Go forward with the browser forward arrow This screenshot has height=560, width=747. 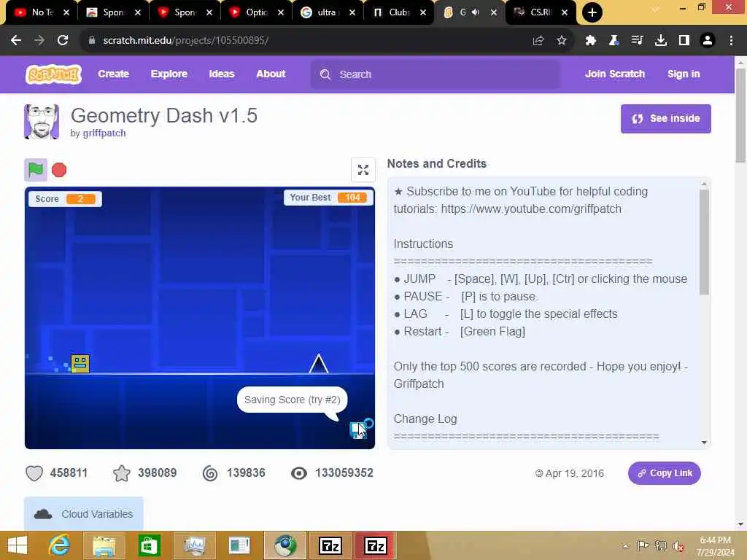point(39,41)
